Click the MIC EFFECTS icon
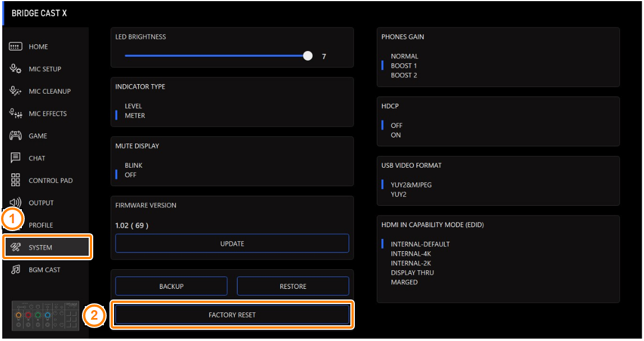This screenshot has width=644, height=341. click(x=16, y=114)
